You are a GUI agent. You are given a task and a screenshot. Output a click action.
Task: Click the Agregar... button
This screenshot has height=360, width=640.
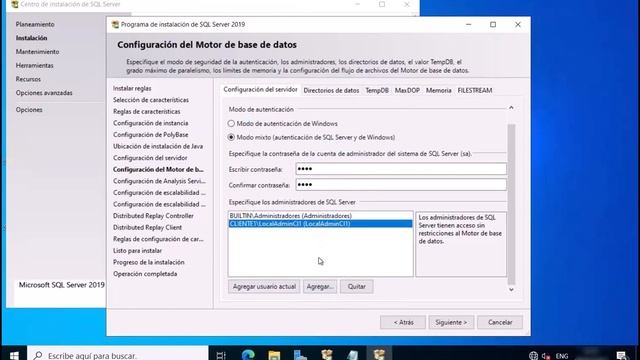pyautogui.click(x=320, y=287)
